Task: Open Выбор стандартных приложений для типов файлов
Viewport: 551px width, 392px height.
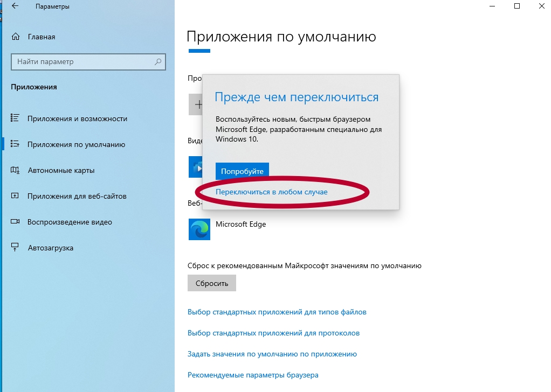Action: (277, 312)
